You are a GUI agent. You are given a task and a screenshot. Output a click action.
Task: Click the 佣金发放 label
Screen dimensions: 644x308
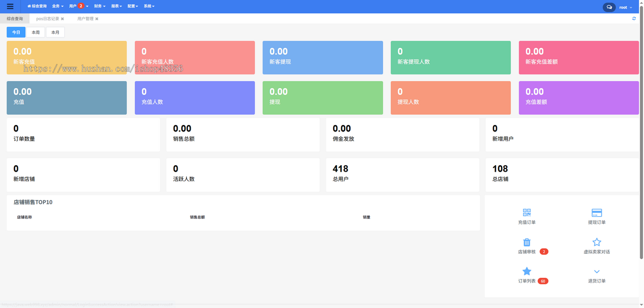click(x=343, y=139)
